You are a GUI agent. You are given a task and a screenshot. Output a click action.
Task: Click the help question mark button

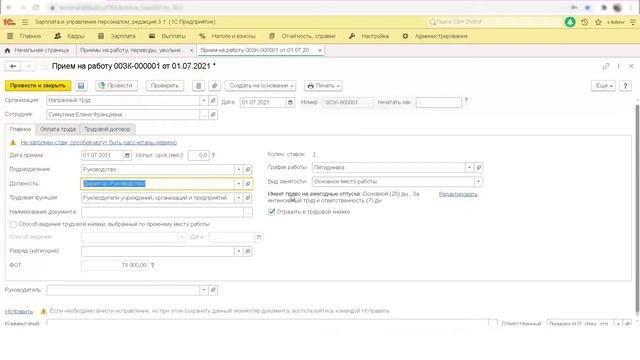coord(625,86)
